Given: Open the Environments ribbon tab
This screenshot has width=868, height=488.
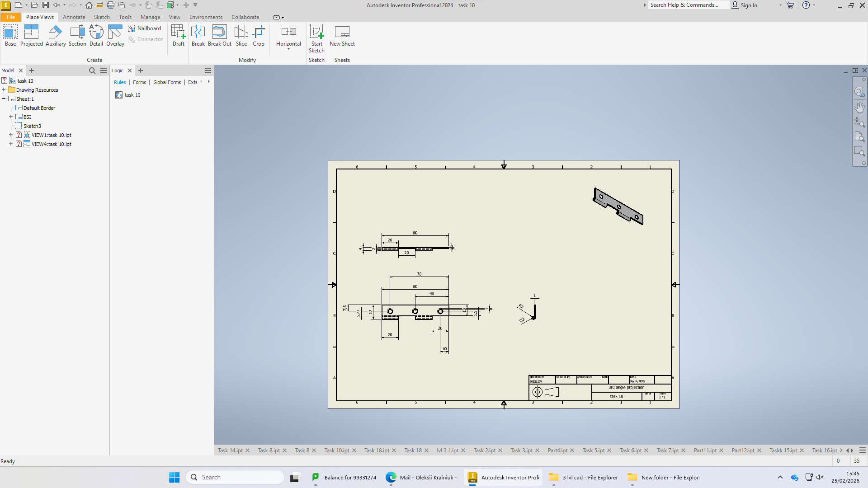Looking at the screenshot, I should tap(206, 17).
